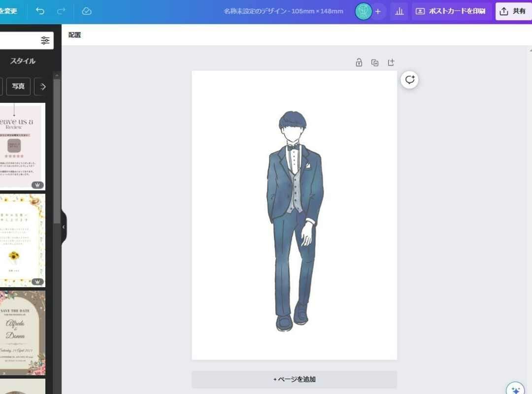This screenshot has height=394, width=532.
Task: Click the cloud save status icon
Action: click(87, 11)
